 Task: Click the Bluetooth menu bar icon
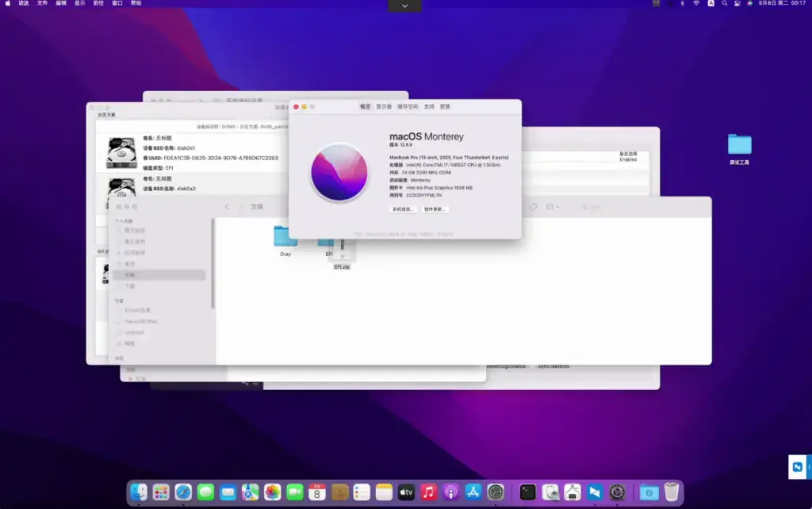pos(682,3)
